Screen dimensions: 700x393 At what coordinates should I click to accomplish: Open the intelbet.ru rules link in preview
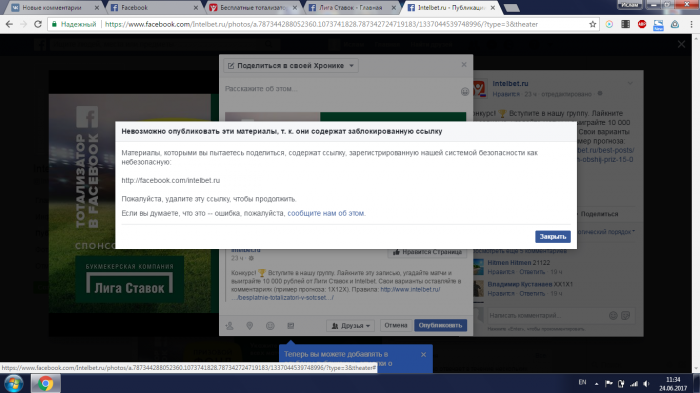pos(336,293)
